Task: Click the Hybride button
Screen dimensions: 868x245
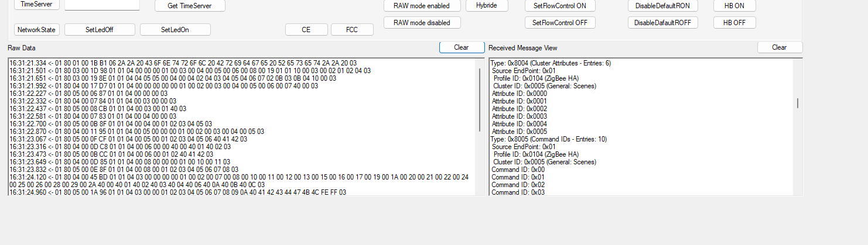Action: coord(487,5)
